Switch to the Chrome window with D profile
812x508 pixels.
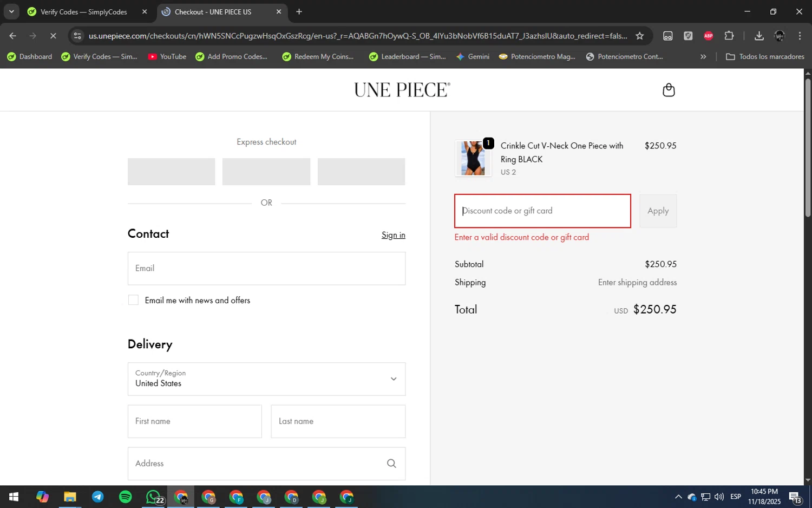pyautogui.click(x=291, y=497)
